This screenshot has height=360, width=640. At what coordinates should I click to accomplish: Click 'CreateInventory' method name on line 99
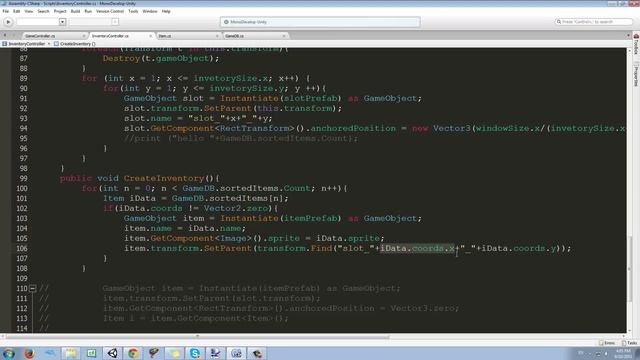(x=164, y=178)
